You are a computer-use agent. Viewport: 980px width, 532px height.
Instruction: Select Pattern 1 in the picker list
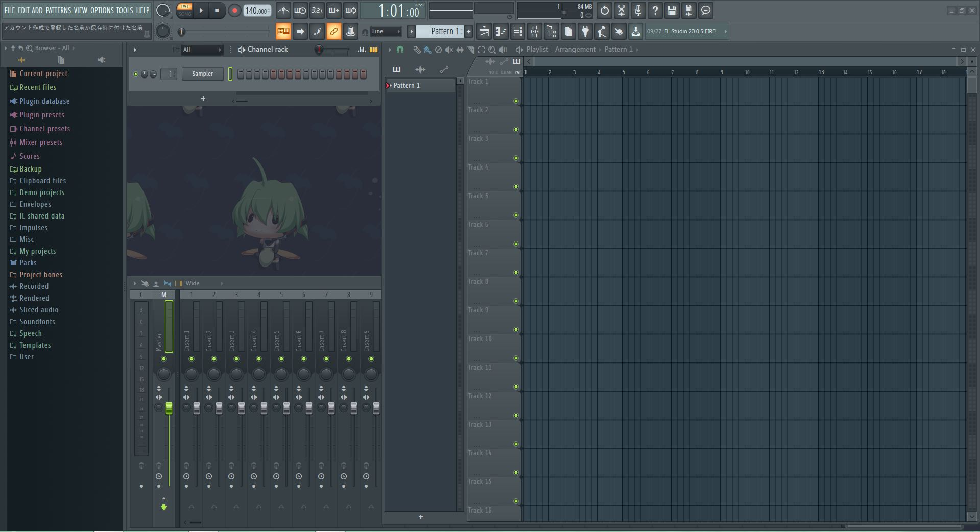(420, 86)
